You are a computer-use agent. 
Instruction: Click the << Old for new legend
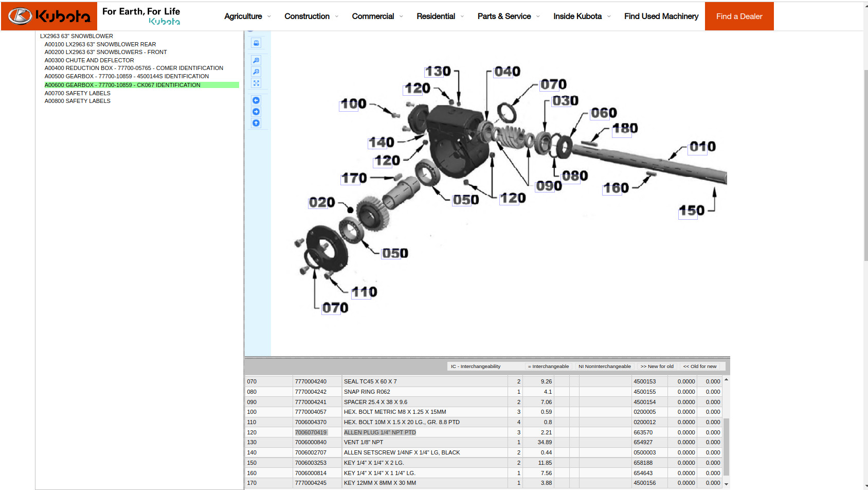tap(699, 366)
